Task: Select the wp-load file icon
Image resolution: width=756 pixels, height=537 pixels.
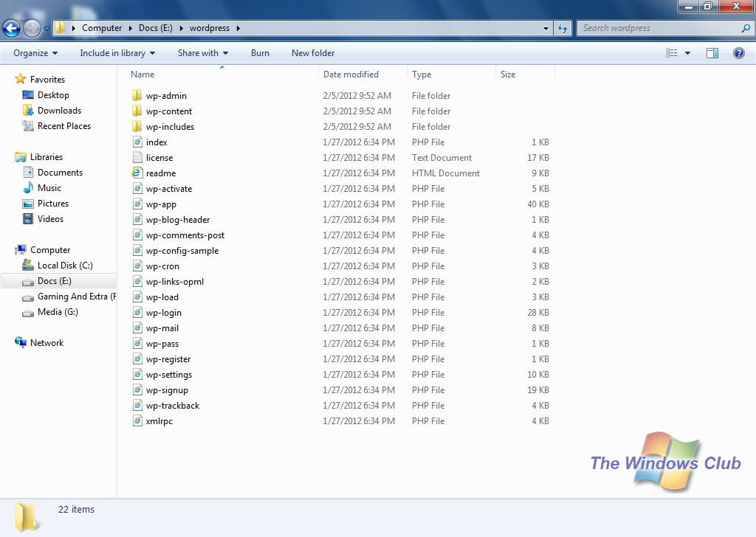Action: point(137,297)
